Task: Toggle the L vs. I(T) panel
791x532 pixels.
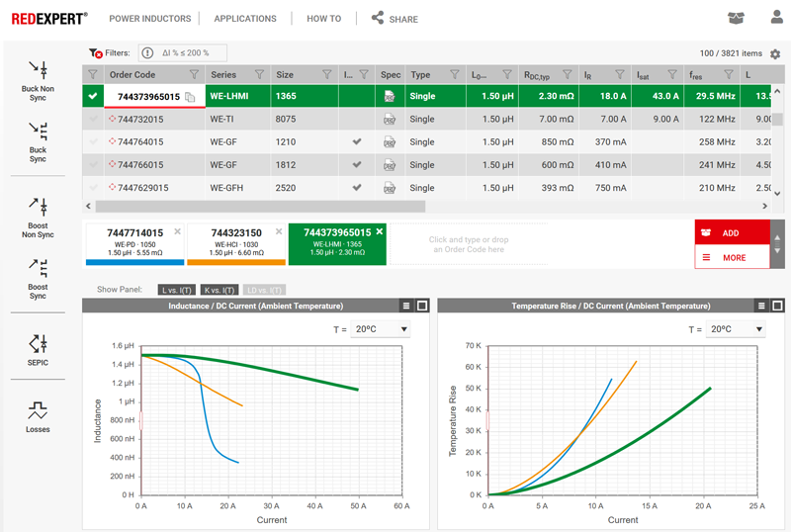Action: pyautogui.click(x=177, y=290)
